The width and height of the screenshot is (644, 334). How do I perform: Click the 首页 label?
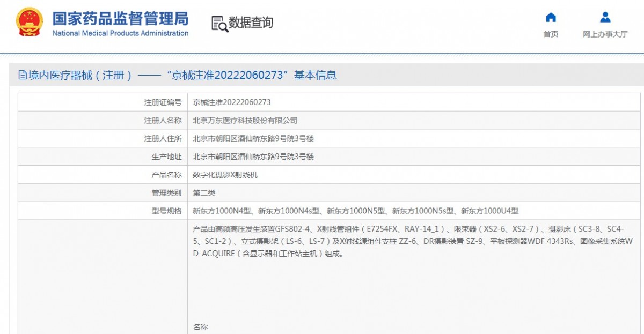pyautogui.click(x=551, y=34)
